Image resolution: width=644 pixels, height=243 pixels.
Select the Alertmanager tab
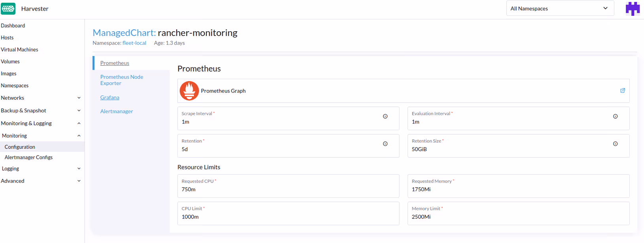click(x=117, y=111)
